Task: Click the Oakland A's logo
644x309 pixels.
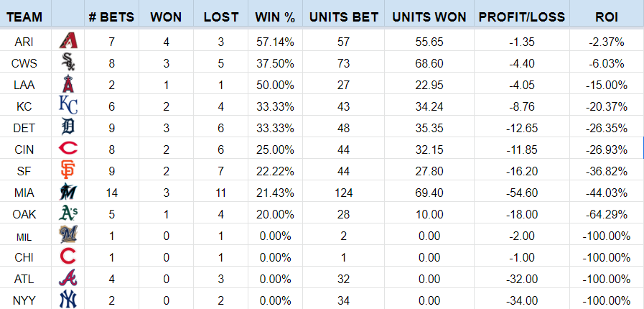Action: (x=68, y=213)
